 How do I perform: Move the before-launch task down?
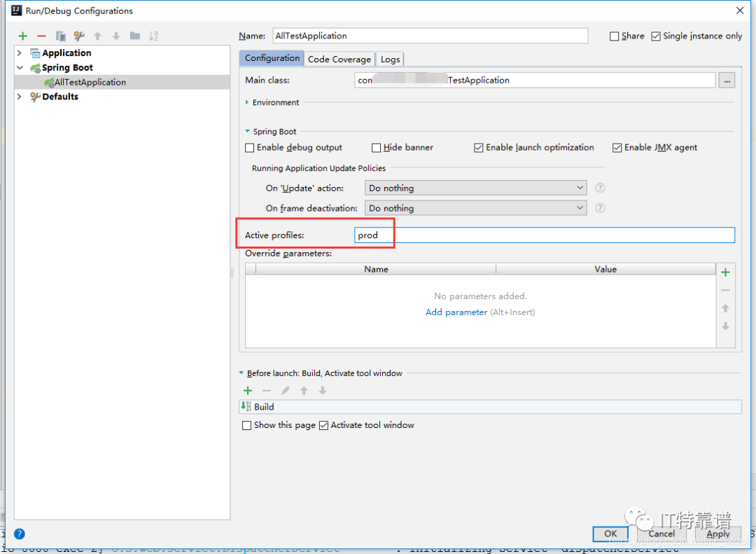(323, 391)
